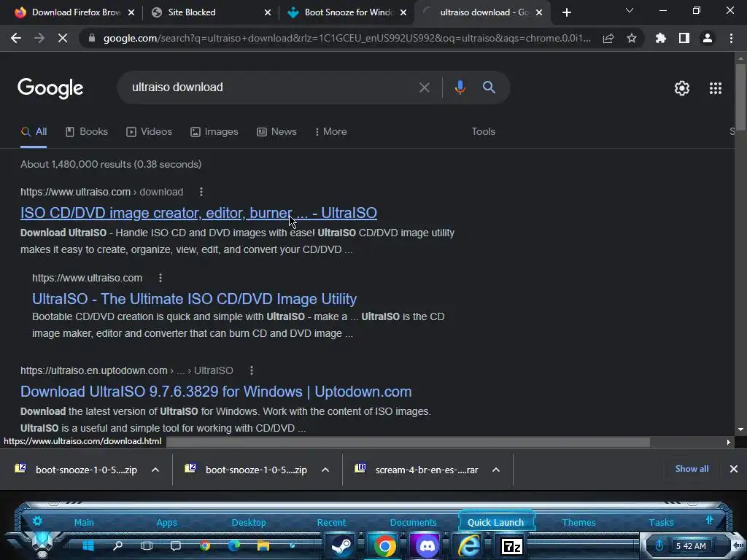Select the All results filter
The height and width of the screenshot is (560, 747).
34,132
